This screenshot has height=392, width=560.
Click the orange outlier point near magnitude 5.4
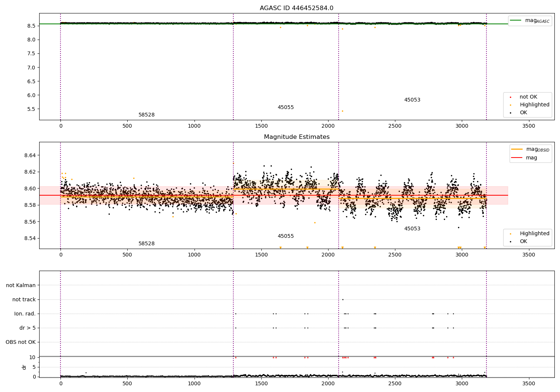click(x=342, y=111)
